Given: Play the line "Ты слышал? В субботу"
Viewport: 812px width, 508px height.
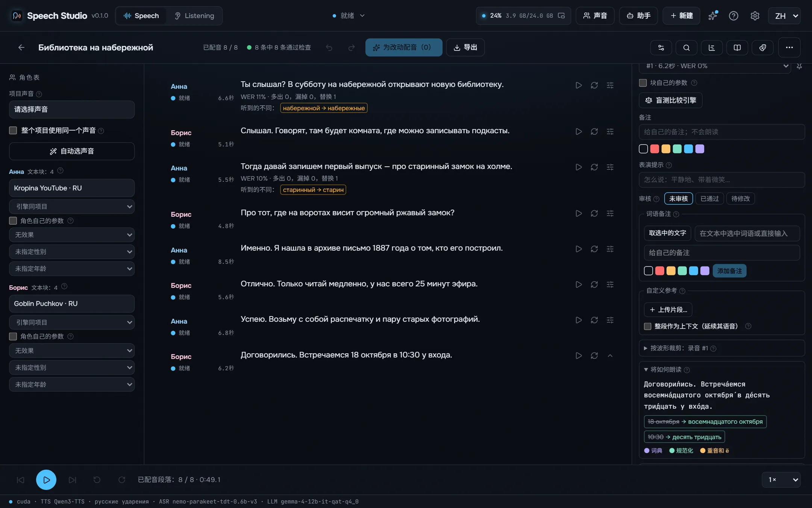Looking at the screenshot, I should pos(579,85).
